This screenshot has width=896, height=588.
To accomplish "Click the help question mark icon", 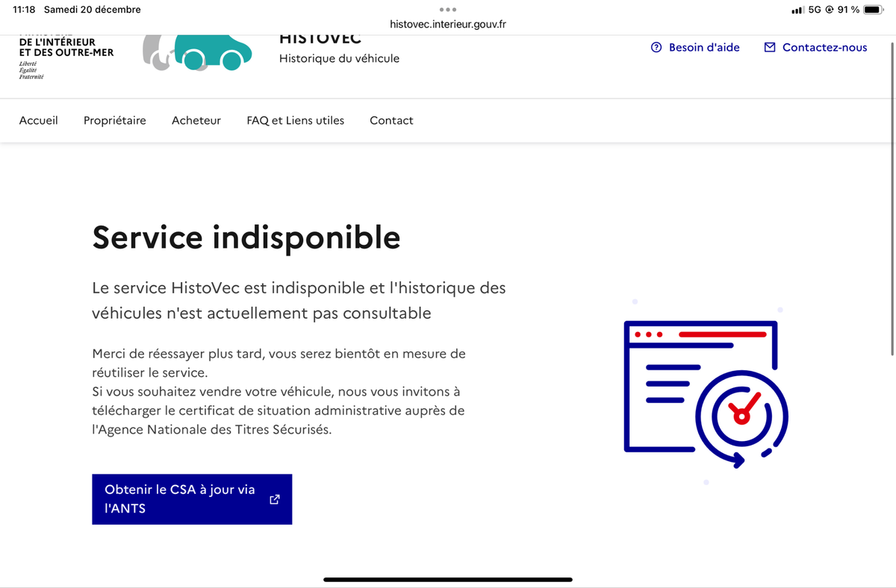I will point(656,47).
